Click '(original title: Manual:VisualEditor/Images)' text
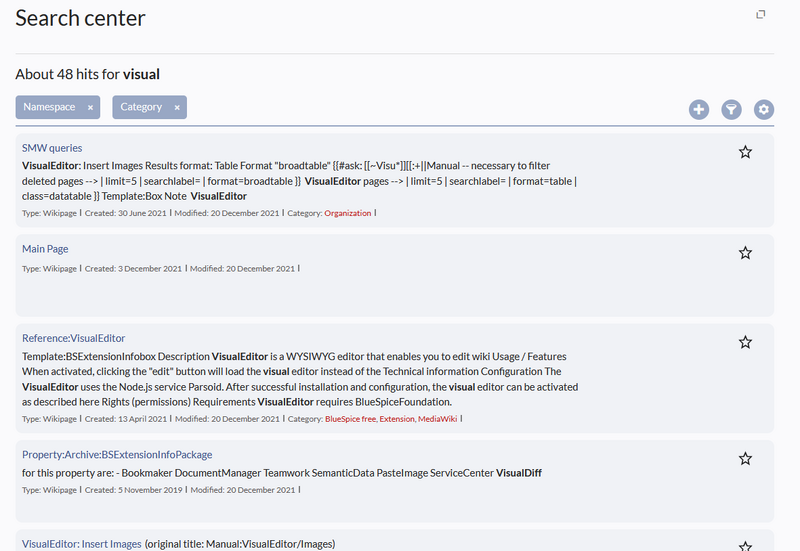The width and height of the screenshot is (800, 551). [240, 544]
